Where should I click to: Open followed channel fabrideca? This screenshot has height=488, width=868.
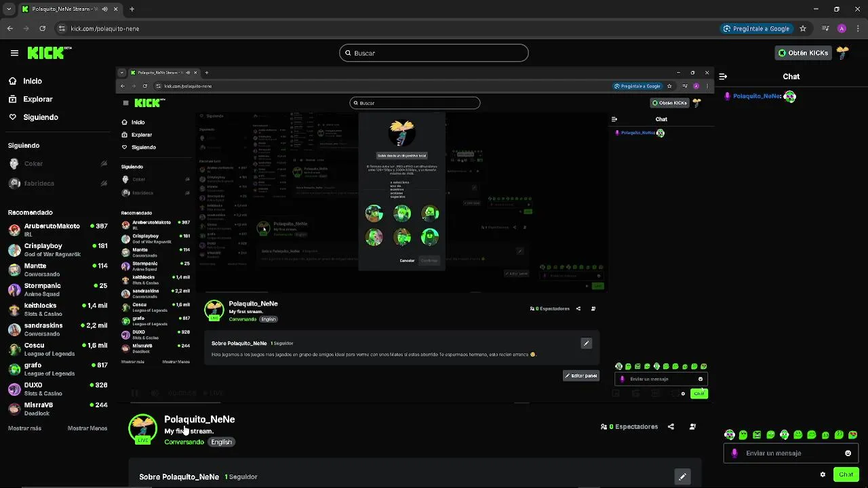click(58, 183)
